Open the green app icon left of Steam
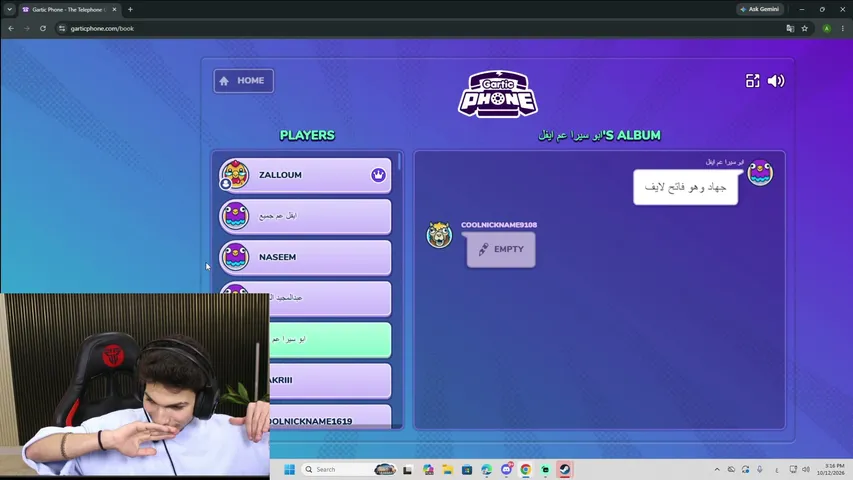Screen dimensions: 853x480 (x=545, y=469)
